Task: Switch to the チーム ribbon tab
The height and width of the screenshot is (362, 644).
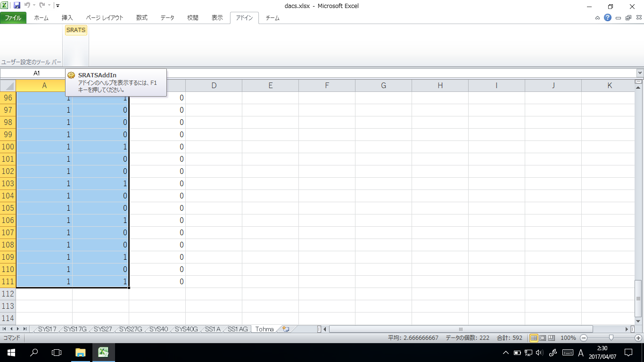Action: pos(272,18)
